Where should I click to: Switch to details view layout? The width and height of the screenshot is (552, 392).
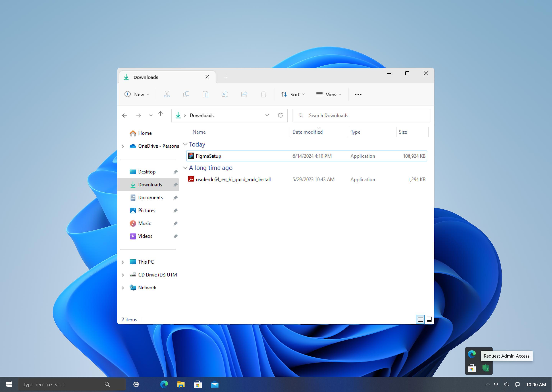point(421,319)
